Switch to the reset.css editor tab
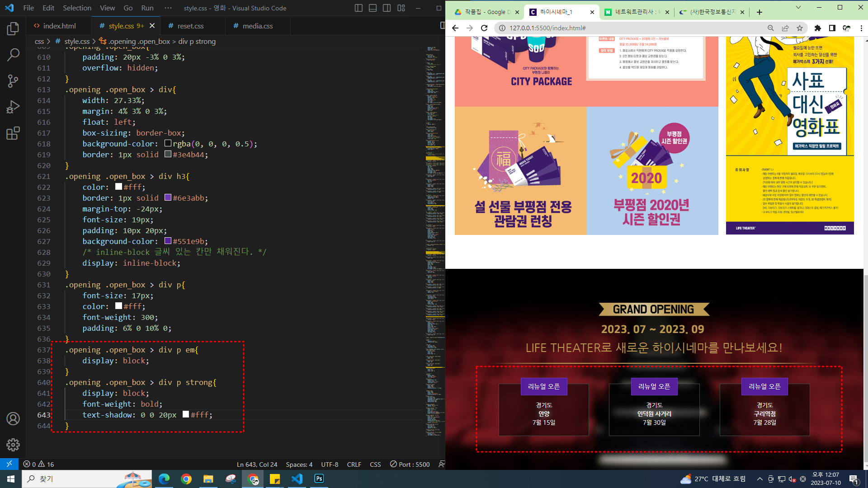Image resolution: width=868 pixels, height=488 pixels. [x=190, y=26]
